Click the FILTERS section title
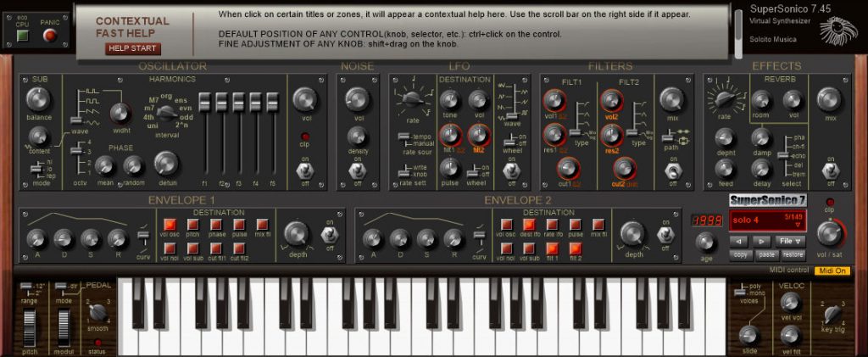This screenshot has height=357, width=868. point(609,66)
